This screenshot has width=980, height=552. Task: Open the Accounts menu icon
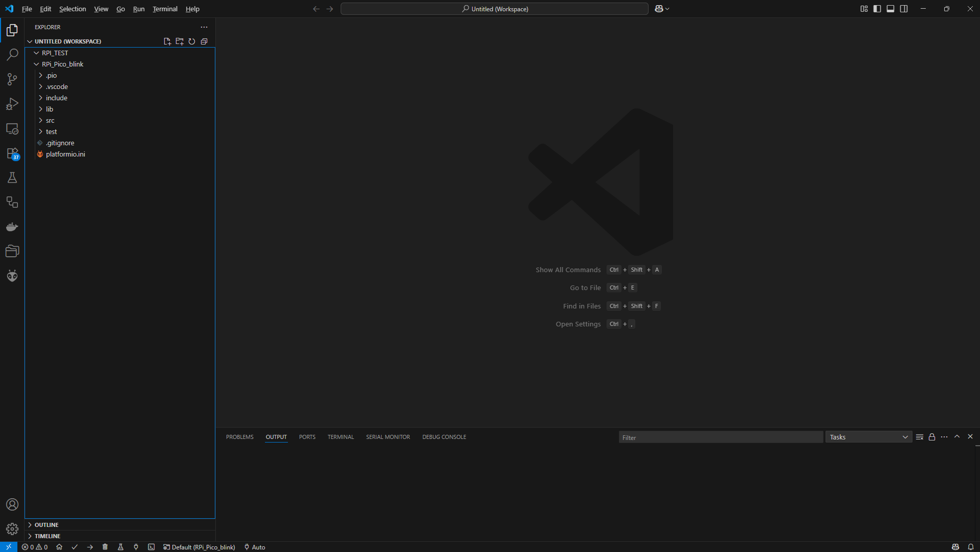tap(12, 504)
